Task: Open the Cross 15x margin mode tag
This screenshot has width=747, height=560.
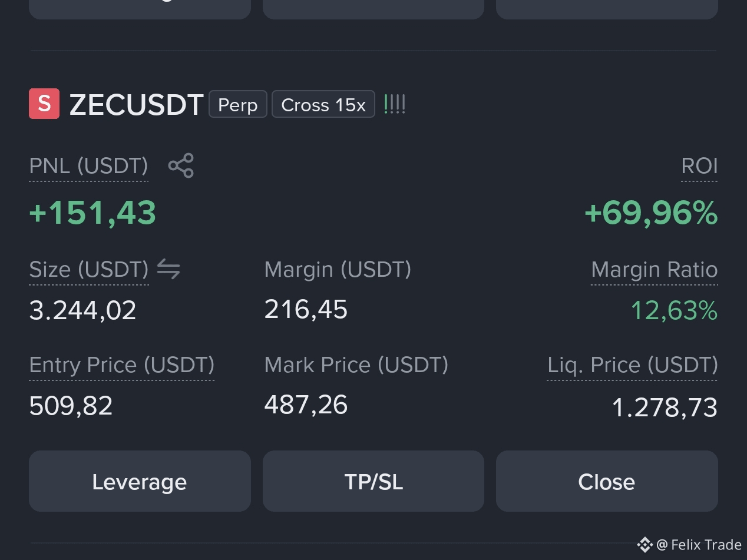Action: (323, 104)
